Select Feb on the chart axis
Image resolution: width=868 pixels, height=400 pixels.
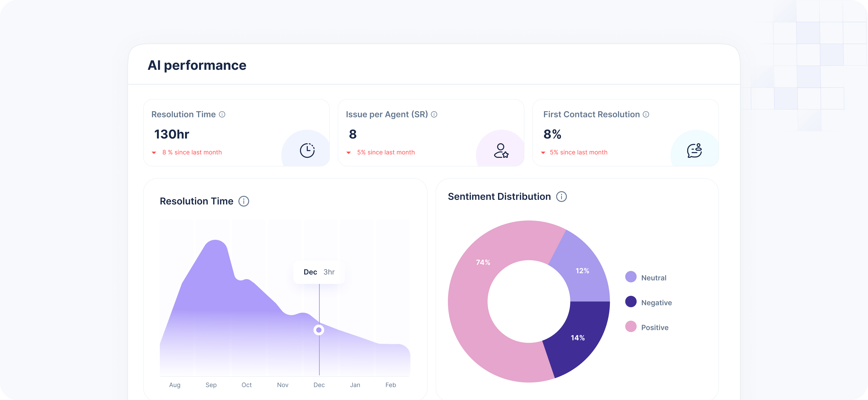pos(391,385)
